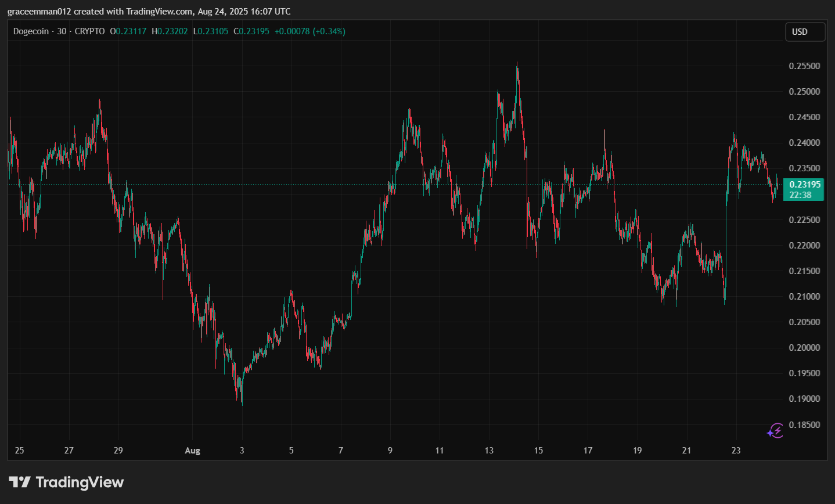
Task: Click the purple lightning bolt icon
Action: click(775, 431)
